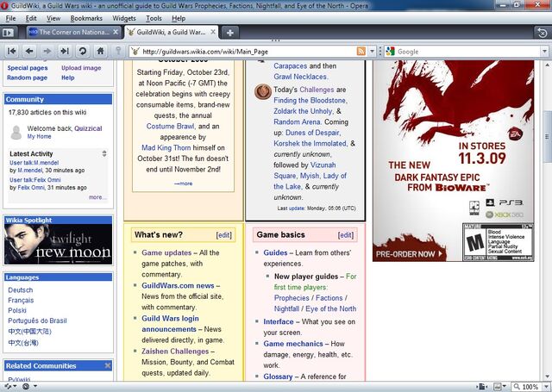This screenshot has height=392, width=552.
Task: Open the My Home link
Action: pyautogui.click(x=39, y=136)
